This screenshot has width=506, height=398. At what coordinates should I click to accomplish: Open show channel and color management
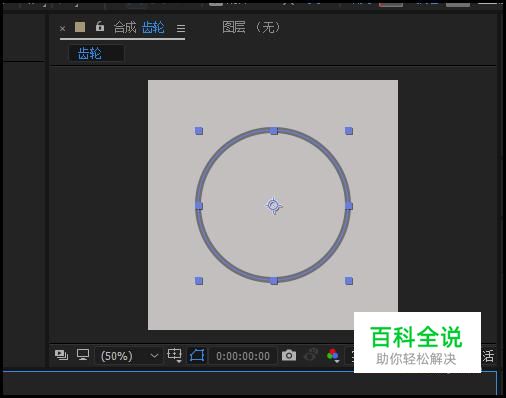(333, 356)
